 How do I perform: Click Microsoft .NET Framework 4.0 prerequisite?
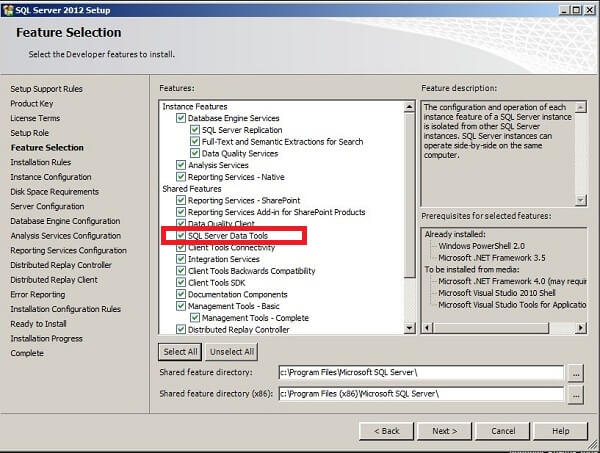pyautogui.click(x=512, y=281)
